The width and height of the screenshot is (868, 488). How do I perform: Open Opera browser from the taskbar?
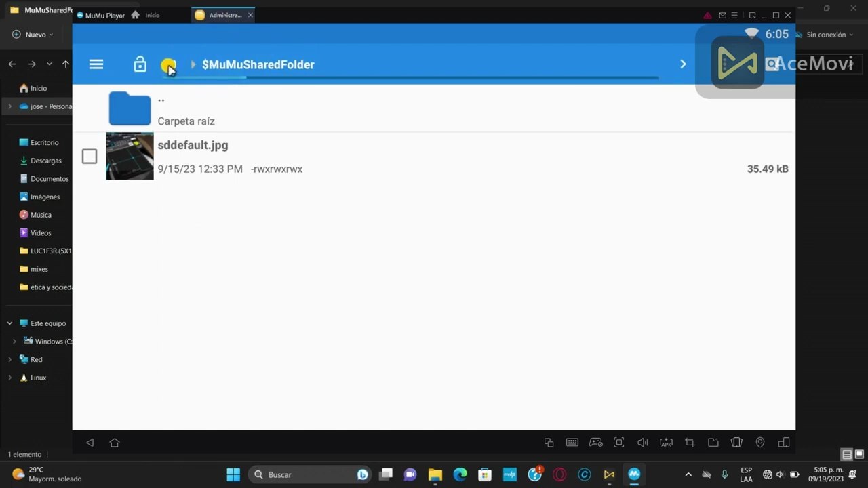click(559, 474)
